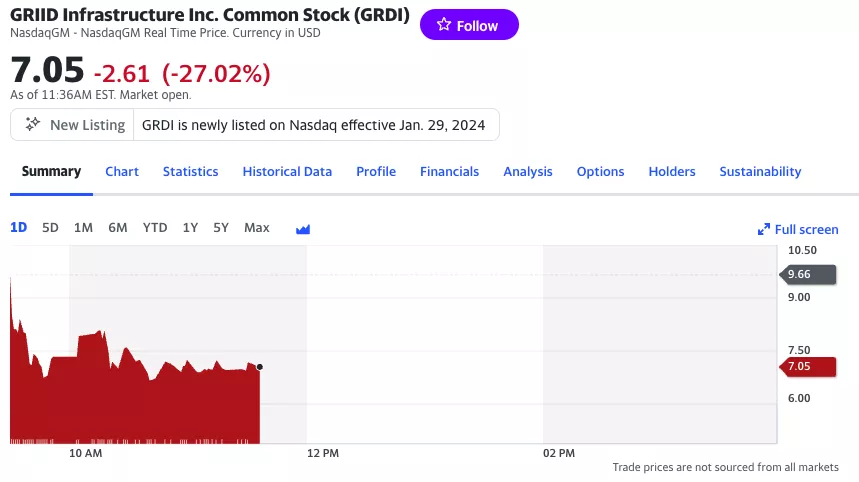Click the Follow star button
This screenshot has height=482, width=859.
(x=469, y=25)
